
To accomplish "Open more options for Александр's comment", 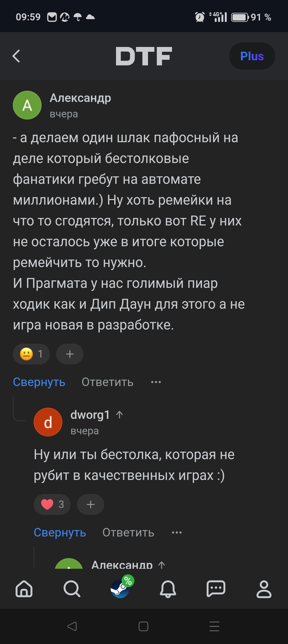I will [156, 382].
